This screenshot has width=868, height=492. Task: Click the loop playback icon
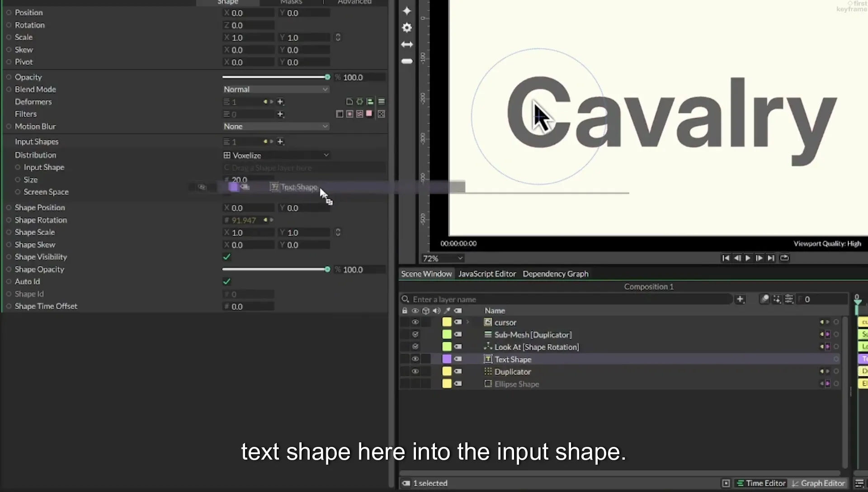784,258
